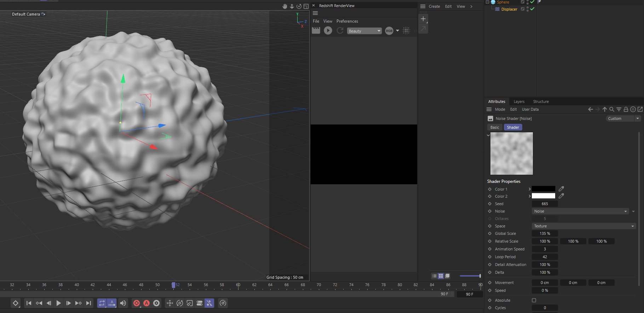644x313 pixels.
Task: Enable the Absolute checkbox
Action: coord(534,300)
